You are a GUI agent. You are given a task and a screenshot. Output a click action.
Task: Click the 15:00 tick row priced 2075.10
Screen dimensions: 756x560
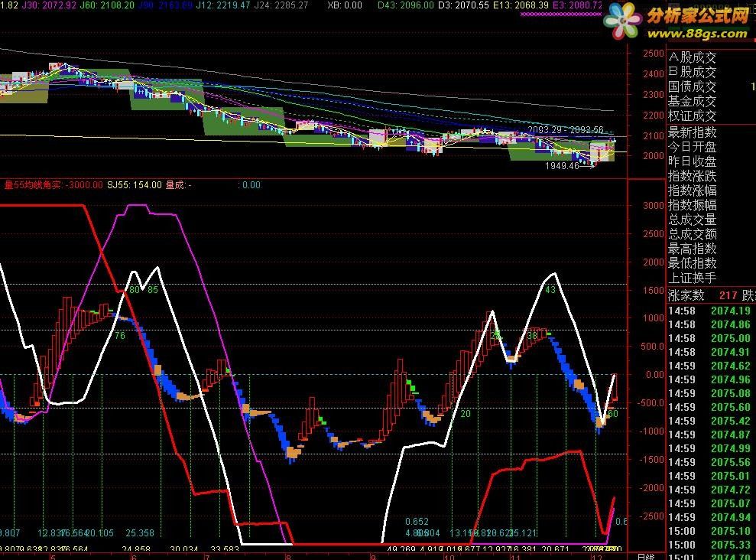tap(709, 531)
